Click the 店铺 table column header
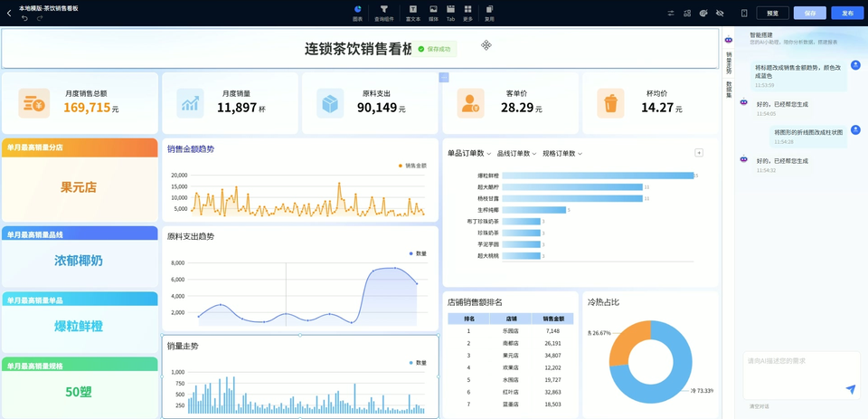868x419 pixels. (511, 319)
